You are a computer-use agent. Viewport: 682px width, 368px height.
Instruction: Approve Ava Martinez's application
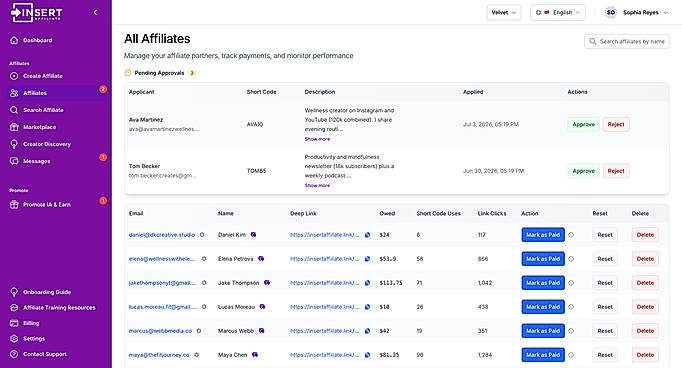click(x=583, y=124)
